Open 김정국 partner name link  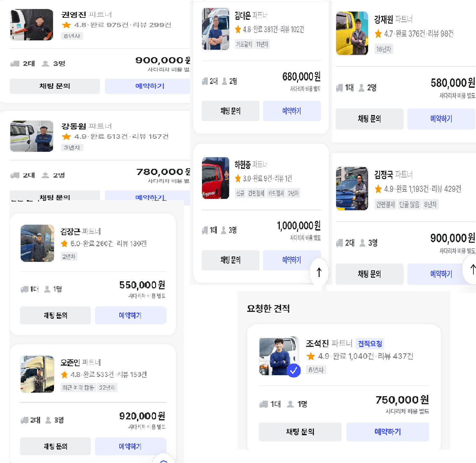(x=384, y=175)
